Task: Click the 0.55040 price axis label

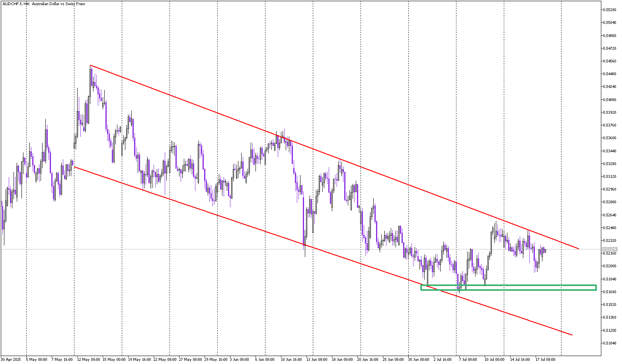Action: point(610,22)
